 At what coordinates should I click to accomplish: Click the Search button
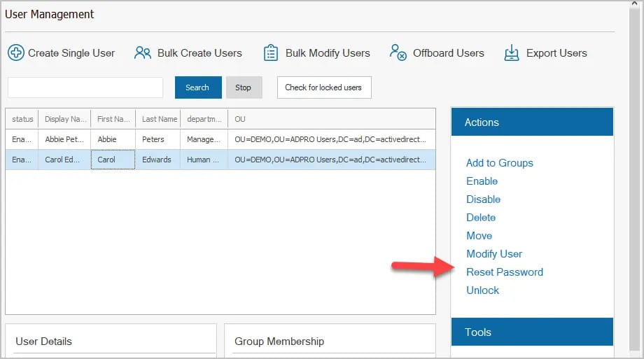(x=198, y=87)
